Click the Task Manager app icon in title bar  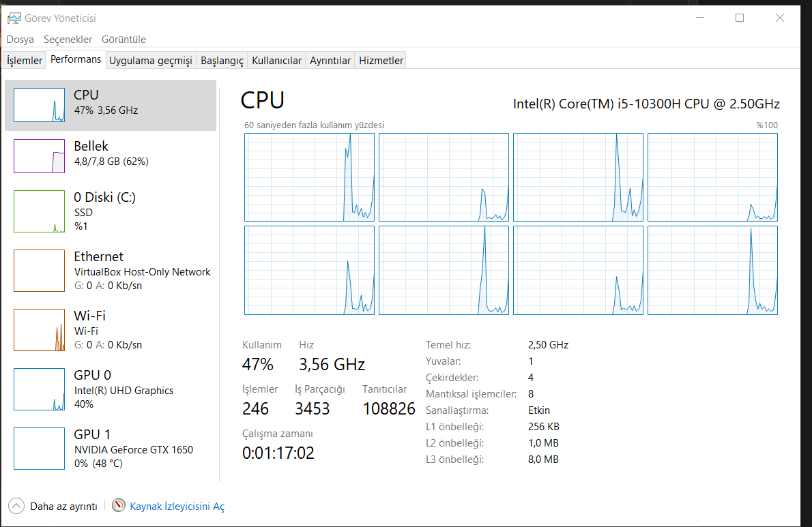14,18
